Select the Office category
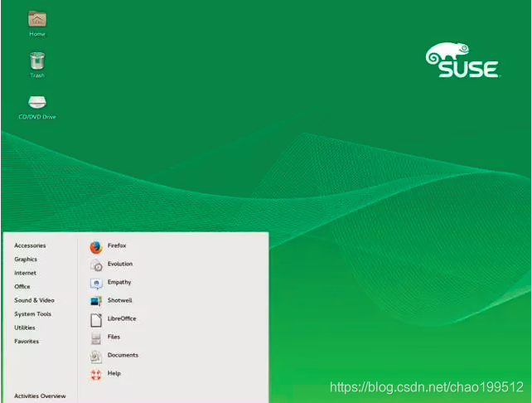 [x=22, y=287]
